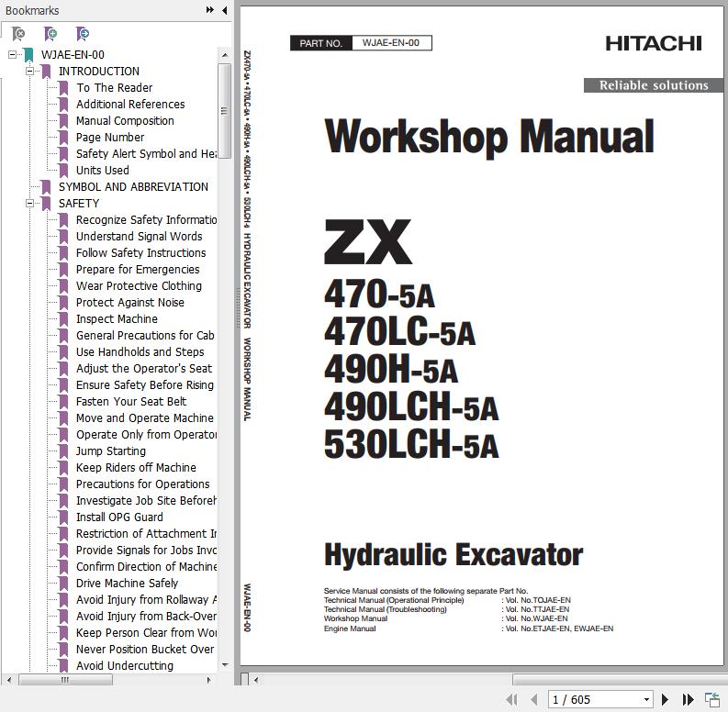Click the delete bookmark icon

click(18, 33)
